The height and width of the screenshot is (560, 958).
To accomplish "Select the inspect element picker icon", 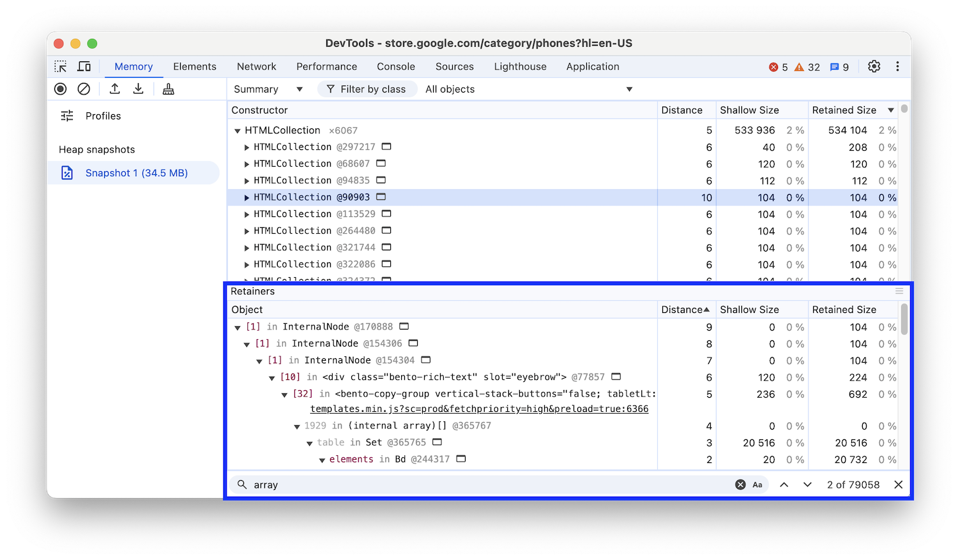I will [61, 66].
